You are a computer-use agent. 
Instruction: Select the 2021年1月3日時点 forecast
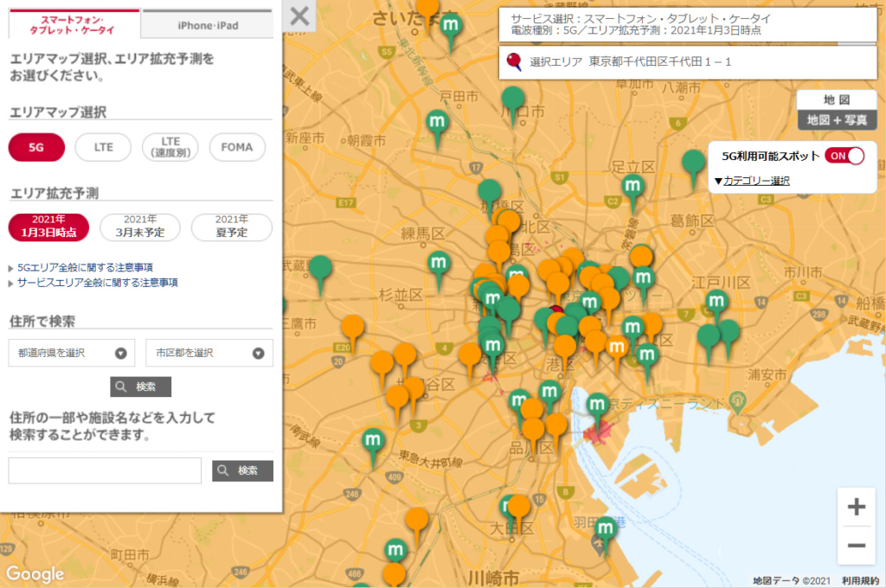(x=48, y=227)
